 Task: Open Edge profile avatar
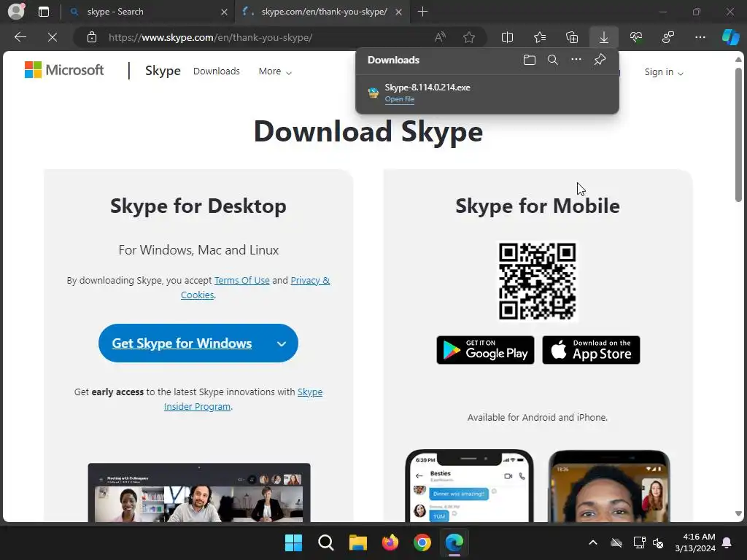coord(16,12)
